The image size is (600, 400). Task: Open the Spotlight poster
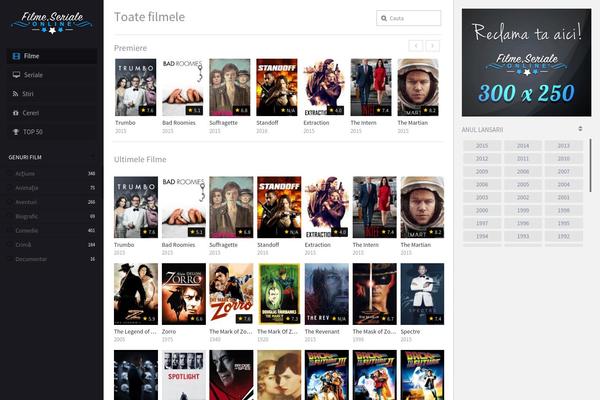(x=184, y=375)
